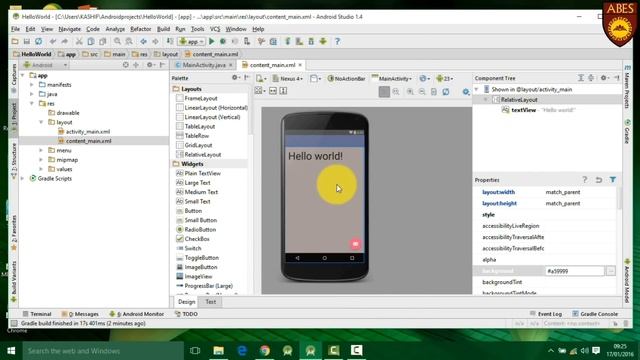
Task: Click the Windows Start button
Action: [x=11, y=351]
